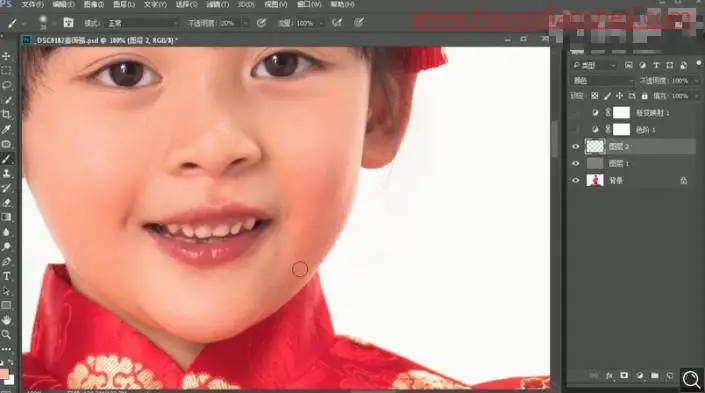Hide layer 图层 1 eye icon
The image size is (705, 393).
[x=576, y=164]
